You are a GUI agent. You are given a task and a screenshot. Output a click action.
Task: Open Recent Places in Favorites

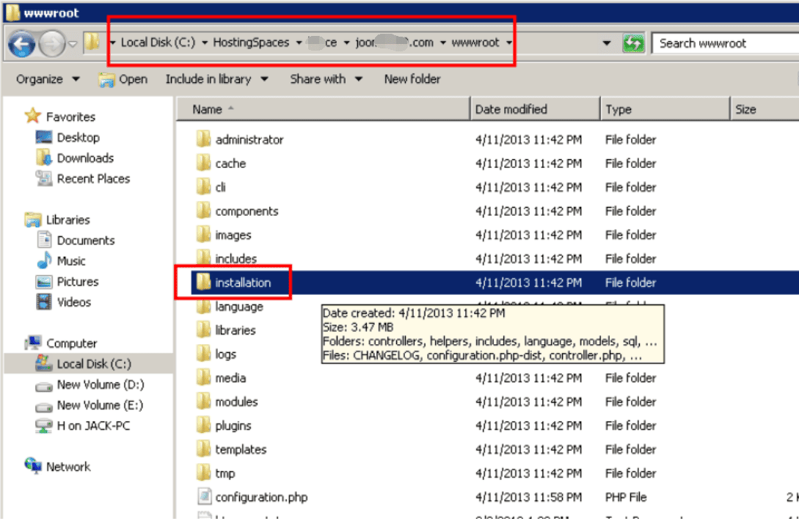click(83, 179)
